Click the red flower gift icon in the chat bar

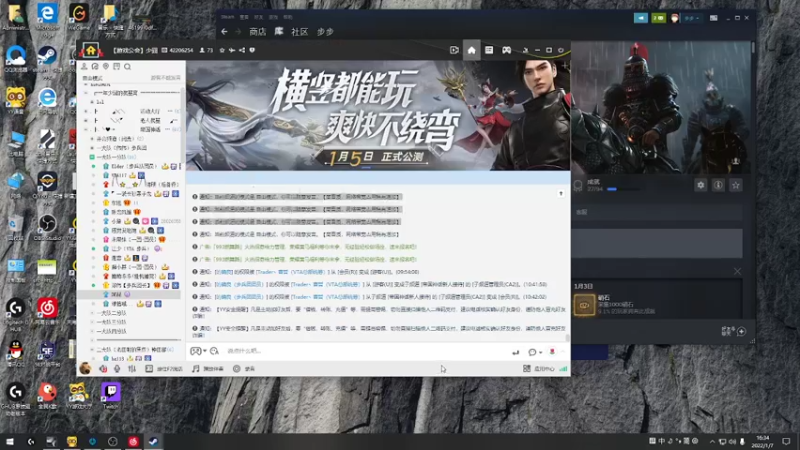click(552, 352)
